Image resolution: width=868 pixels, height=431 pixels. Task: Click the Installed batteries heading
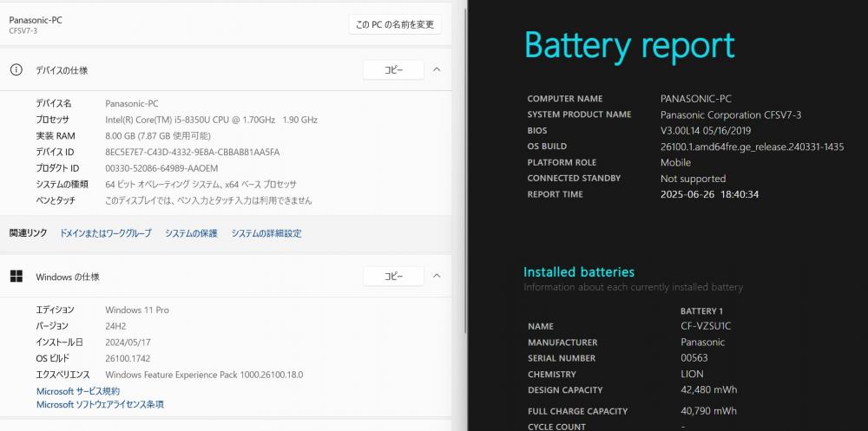click(x=579, y=272)
